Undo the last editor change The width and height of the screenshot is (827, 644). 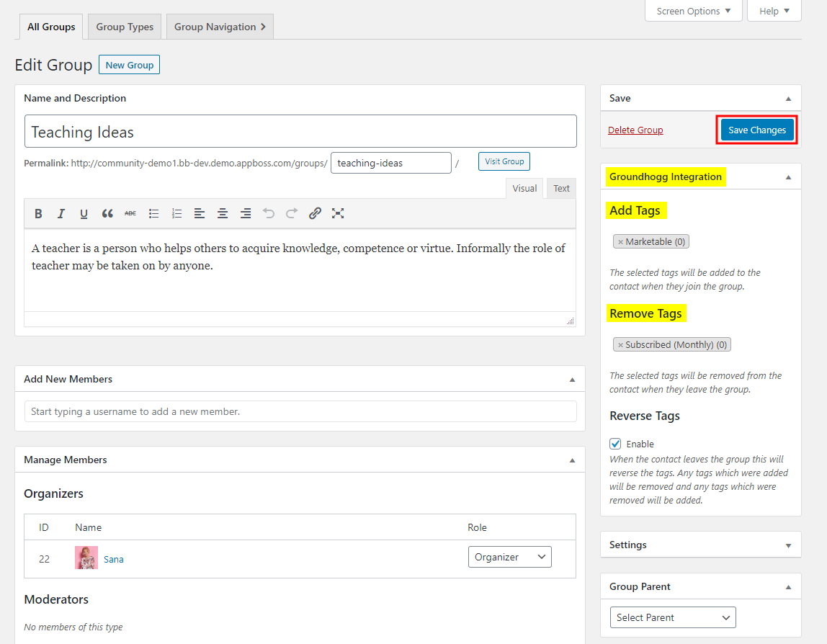point(268,213)
